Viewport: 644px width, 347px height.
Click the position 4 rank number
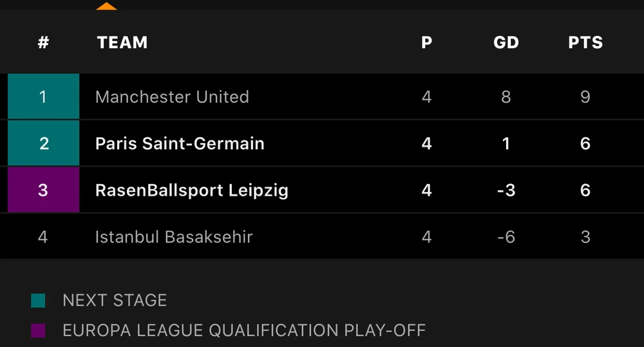tap(43, 237)
